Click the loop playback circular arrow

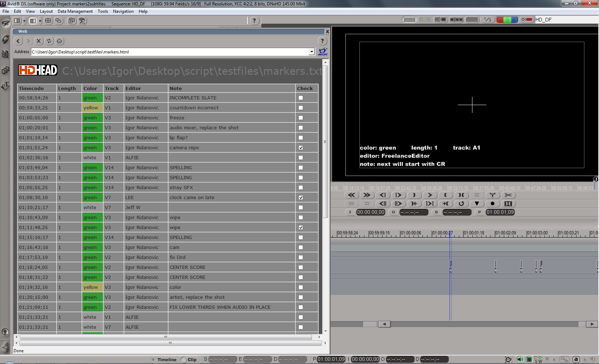click(x=461, y=204)
